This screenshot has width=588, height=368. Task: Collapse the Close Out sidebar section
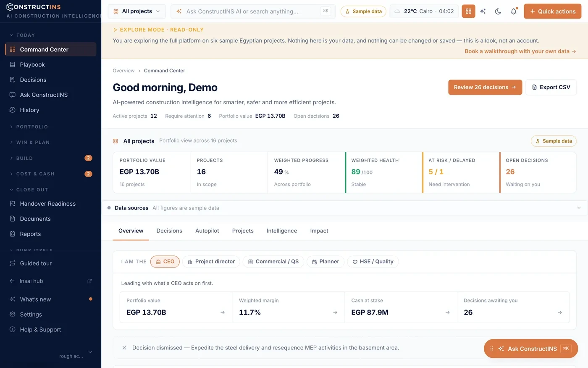click(50, 190)
